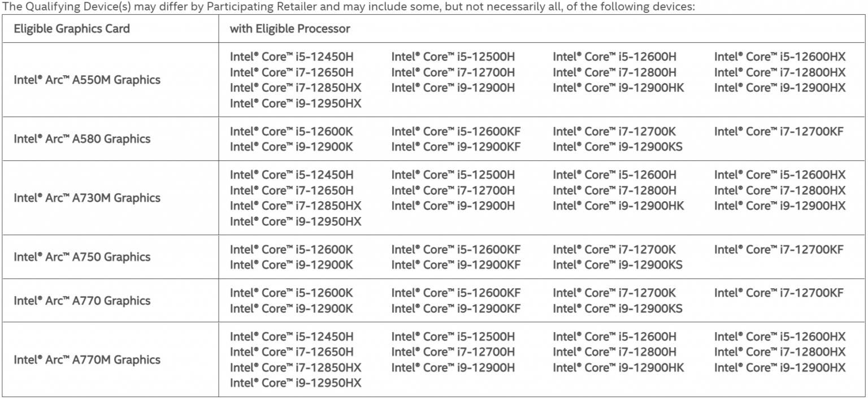Click Core i5-12600HX in the A550M row
Screen dimensions: 868x400
780,56
